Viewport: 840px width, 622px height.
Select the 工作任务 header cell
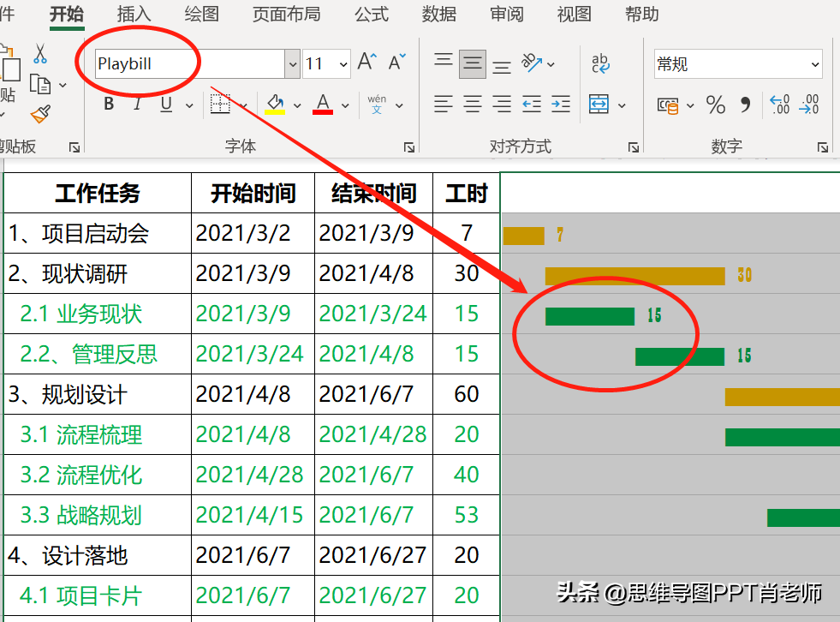tap(98, 193)
